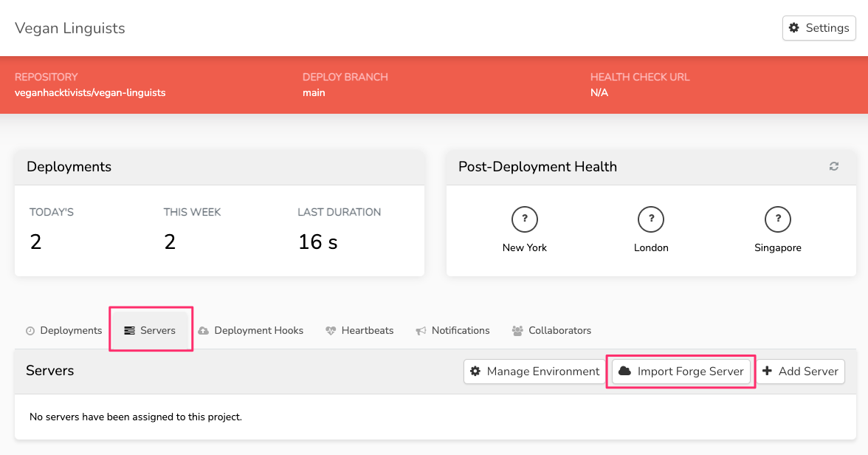Click the New York health status icon
The height and width of the screenshot is (455, 868).
pos(524,219)
